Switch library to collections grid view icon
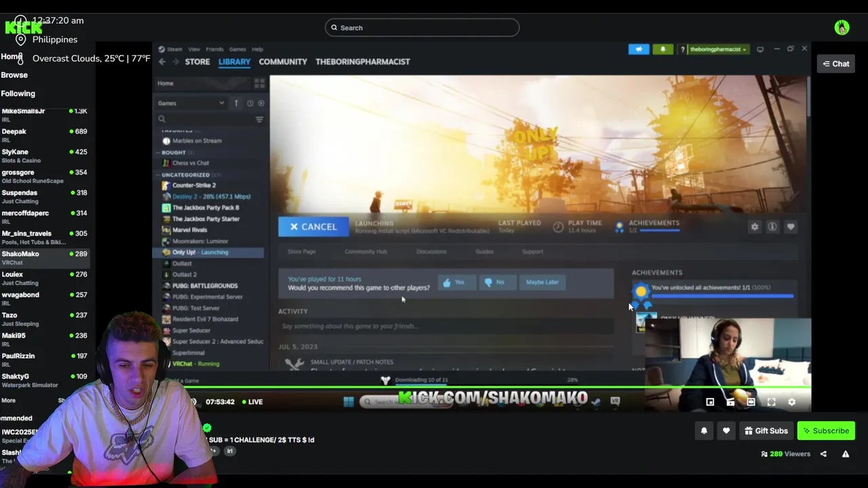The height and width of the screenshot is (488, 868). pos(259,83)
